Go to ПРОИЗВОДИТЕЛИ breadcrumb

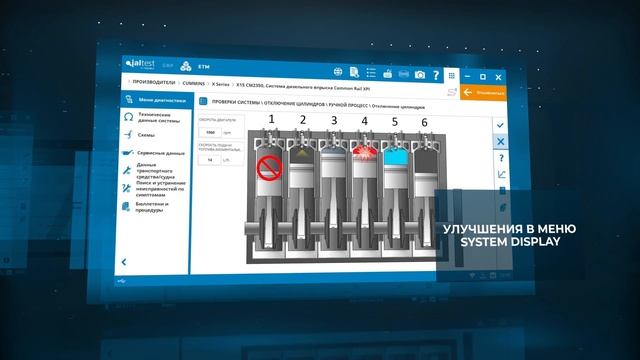(153, 82)
